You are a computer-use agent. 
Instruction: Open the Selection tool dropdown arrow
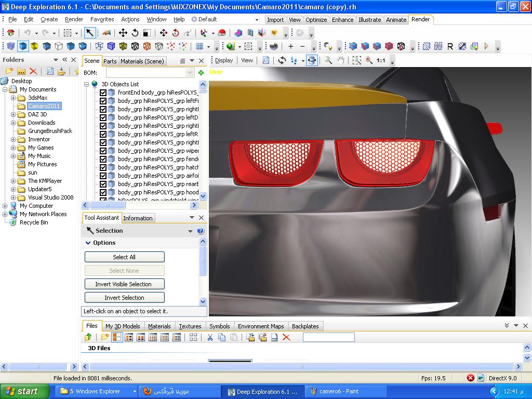(x=190, y=231)
